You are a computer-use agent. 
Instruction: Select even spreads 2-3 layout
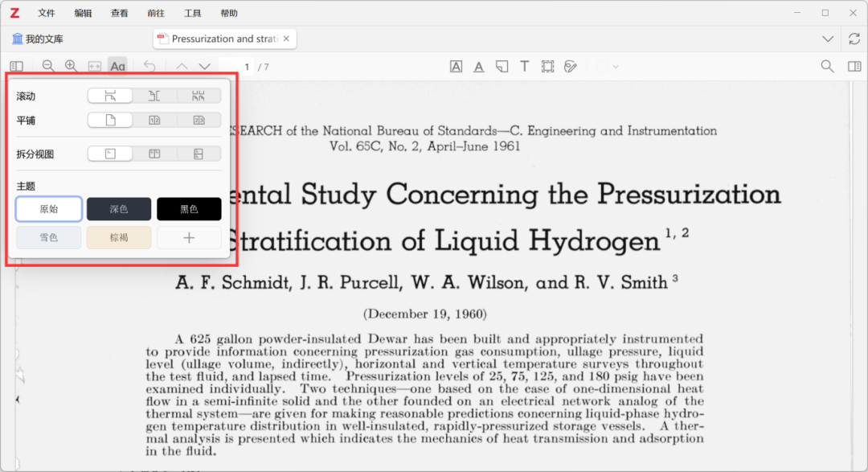click(199, 121)
